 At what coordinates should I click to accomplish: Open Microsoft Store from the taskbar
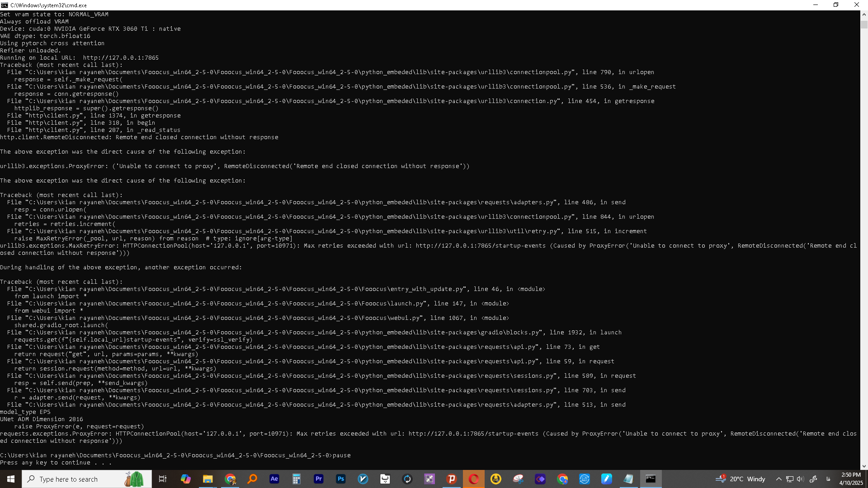385,479
